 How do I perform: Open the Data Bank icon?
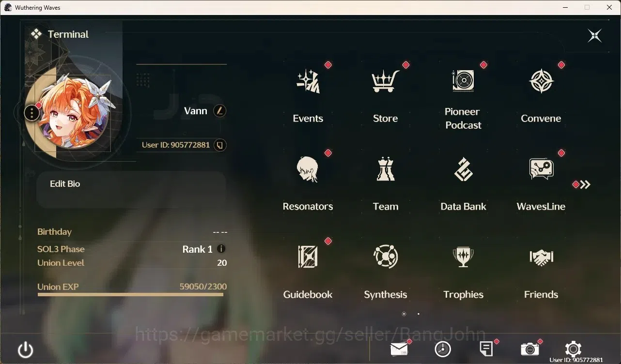pyautogui.click(x=464, y=169)
